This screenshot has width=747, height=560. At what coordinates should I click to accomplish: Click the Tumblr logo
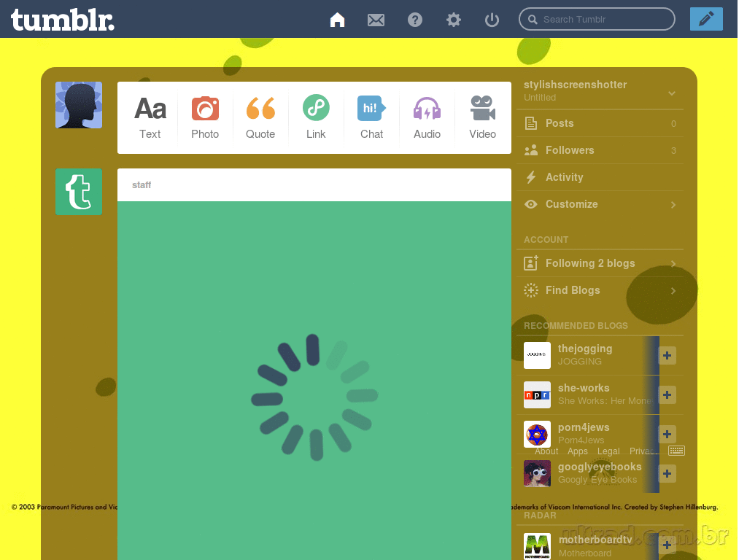(63, 20)
